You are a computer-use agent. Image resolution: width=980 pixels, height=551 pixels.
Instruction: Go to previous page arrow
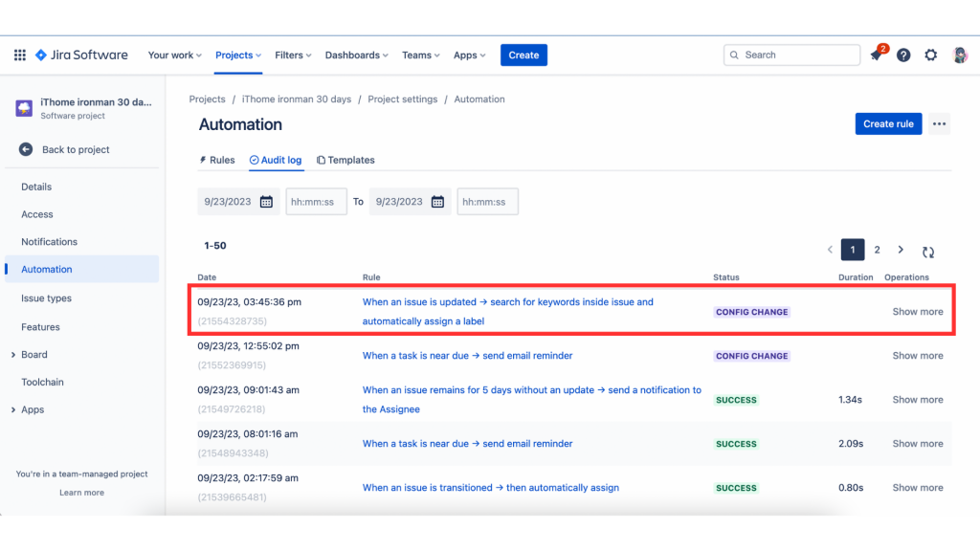coord(830,250)
